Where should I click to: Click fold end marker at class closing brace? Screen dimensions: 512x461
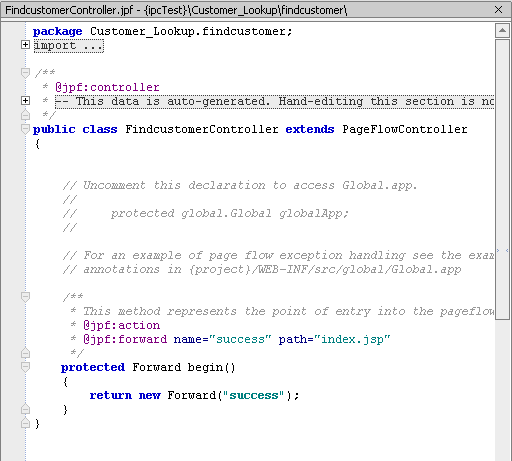[25, 423]
